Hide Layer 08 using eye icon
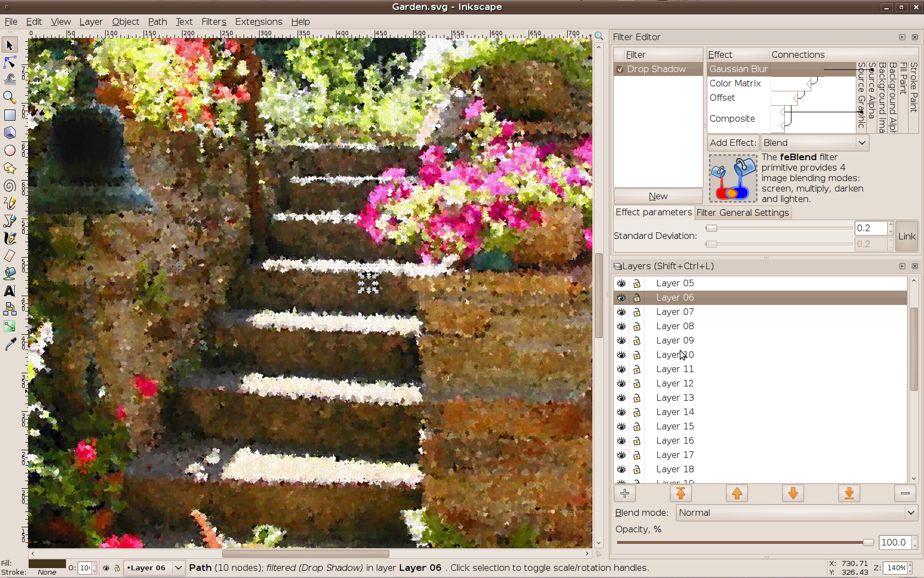Image resolution: width=924 pixels, height=578 pixels. 621,326
